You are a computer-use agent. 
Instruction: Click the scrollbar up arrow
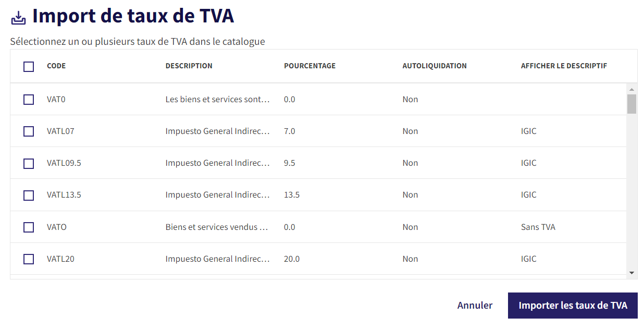click(x=631, y=89)
